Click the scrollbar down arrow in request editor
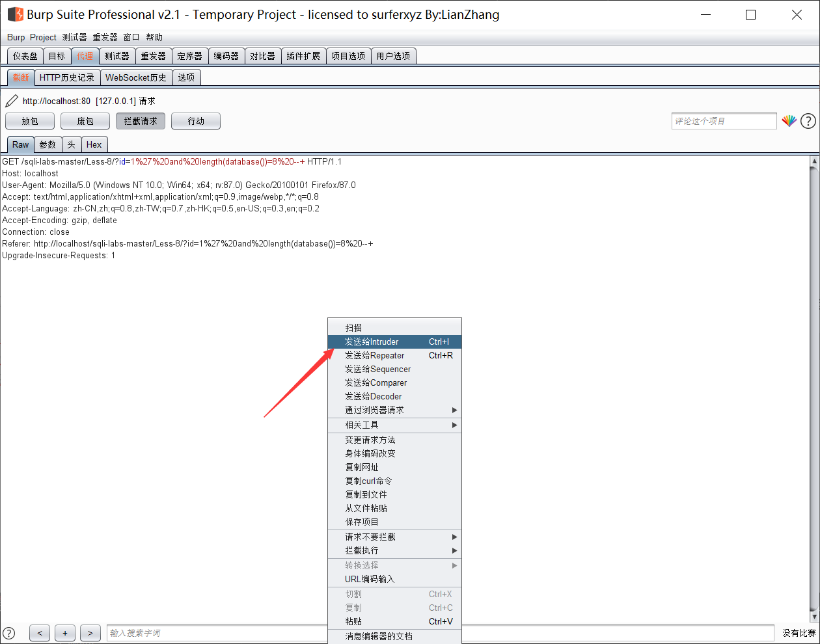Screen dimensions: 820x644 (x=814, y=617)
